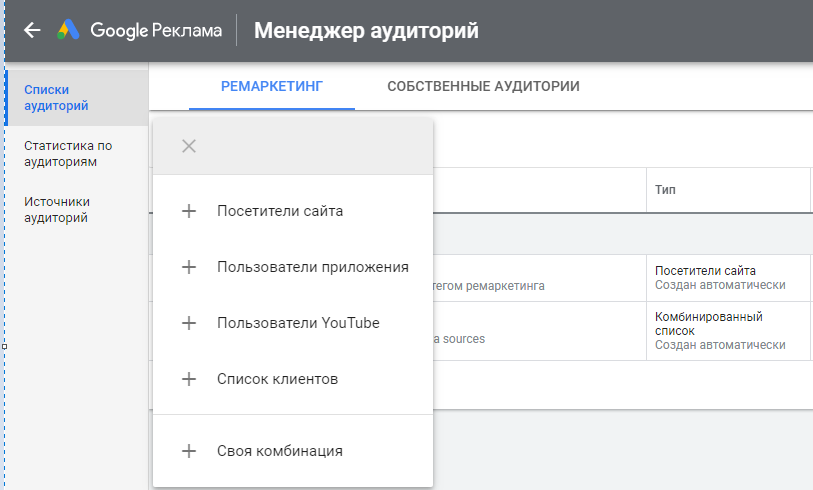Choose Список клиентов option

(x=293, y=379)
